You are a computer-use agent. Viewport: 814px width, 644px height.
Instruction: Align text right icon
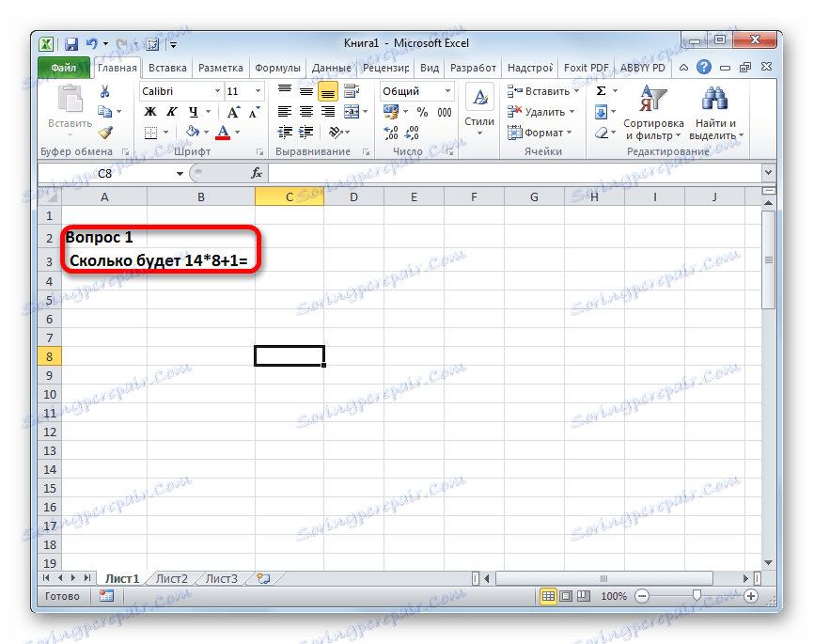point(327,112)
